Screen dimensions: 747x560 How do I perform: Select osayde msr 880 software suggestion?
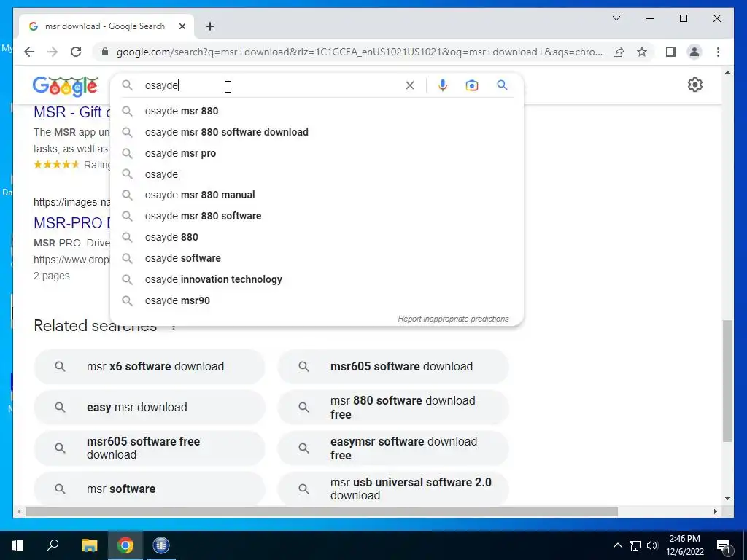(x=317, y=216)
